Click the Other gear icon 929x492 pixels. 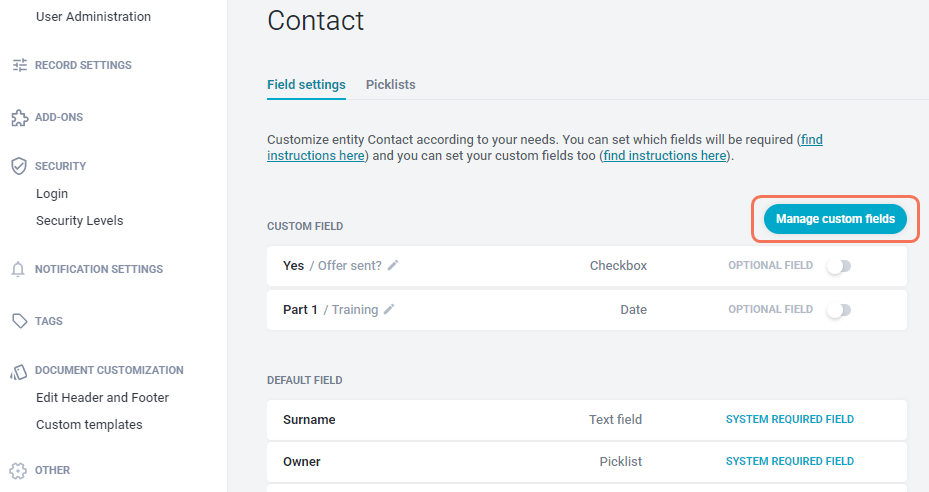pyautogui.click(x=18, y=471)
